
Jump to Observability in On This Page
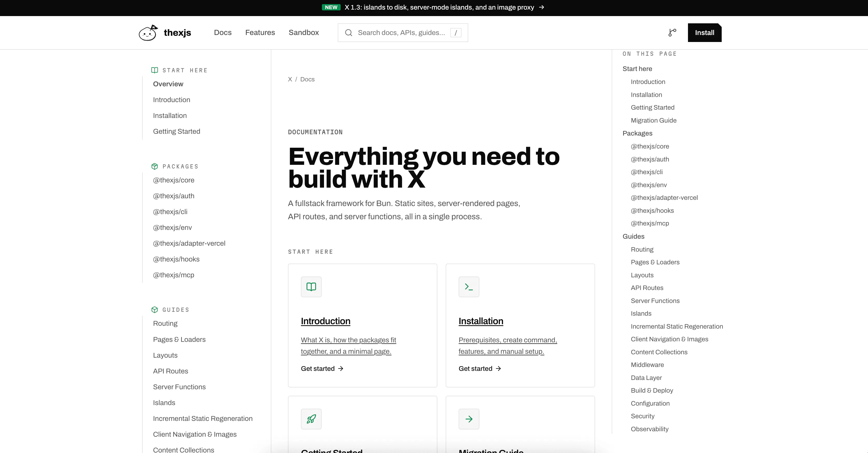point(650,429)
